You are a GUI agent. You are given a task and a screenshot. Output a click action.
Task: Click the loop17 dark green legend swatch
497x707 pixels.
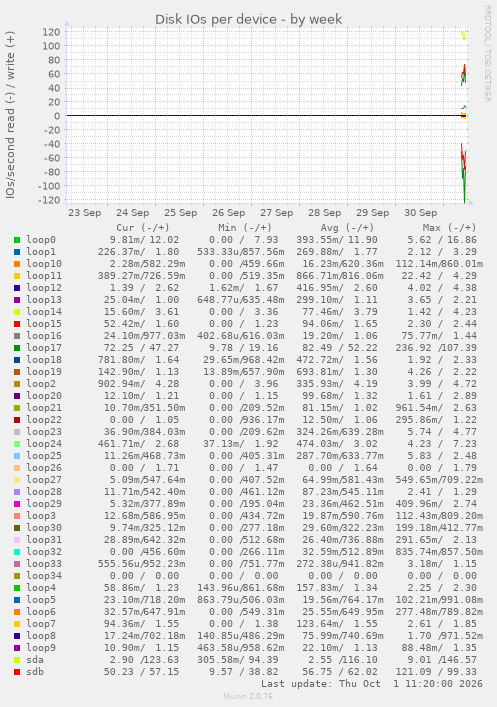(x=17, y=348)
